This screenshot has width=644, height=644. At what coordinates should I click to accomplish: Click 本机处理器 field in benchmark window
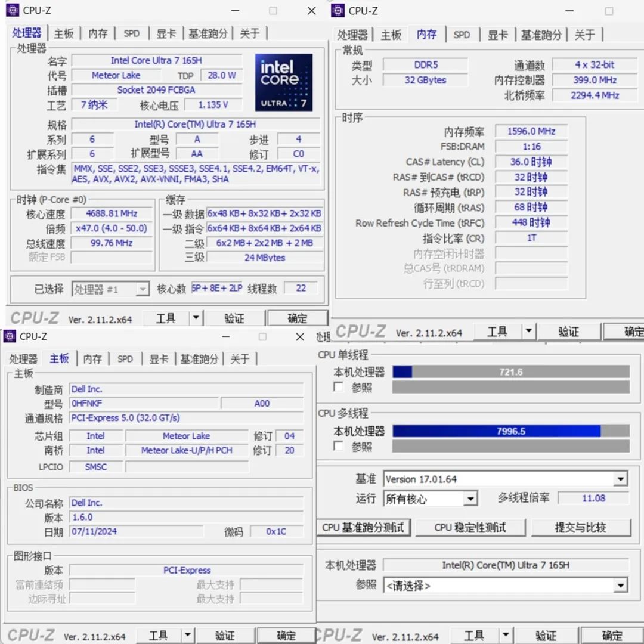point(506,565)
